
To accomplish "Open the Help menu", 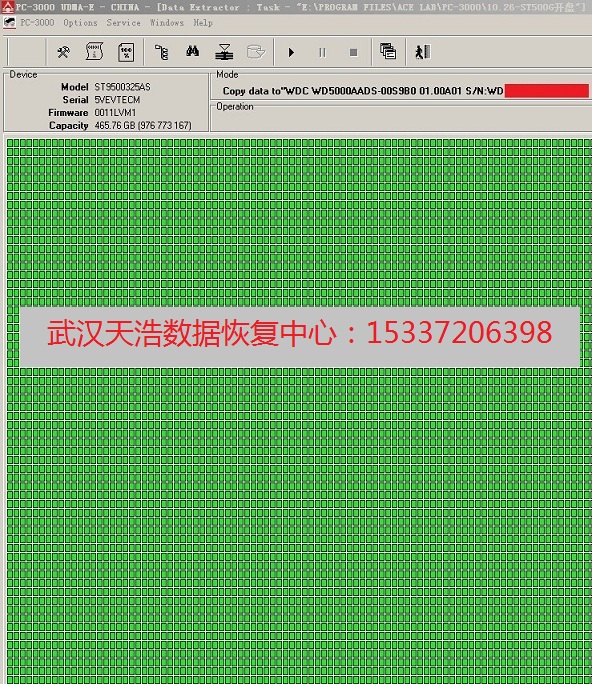I will point(203,23).
